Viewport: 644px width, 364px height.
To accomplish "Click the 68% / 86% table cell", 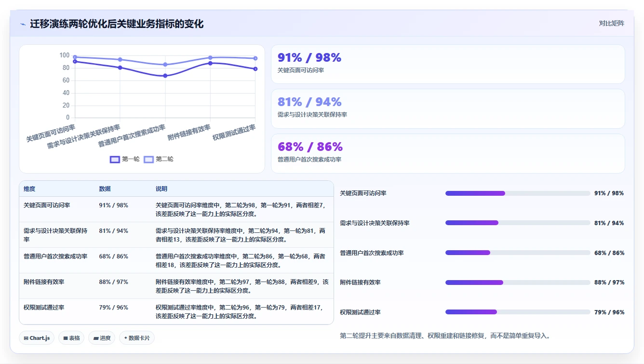I will 114,256.
